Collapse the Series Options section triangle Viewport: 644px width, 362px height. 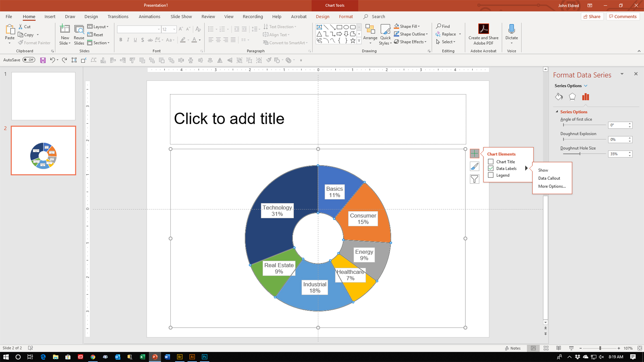tap(557, 112)
